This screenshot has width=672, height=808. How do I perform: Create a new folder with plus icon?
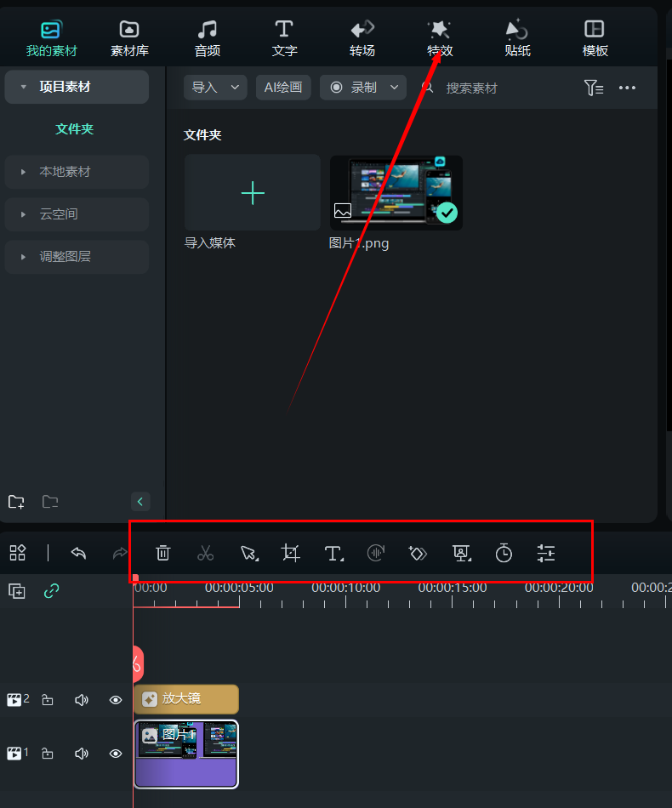pos(16,502)
